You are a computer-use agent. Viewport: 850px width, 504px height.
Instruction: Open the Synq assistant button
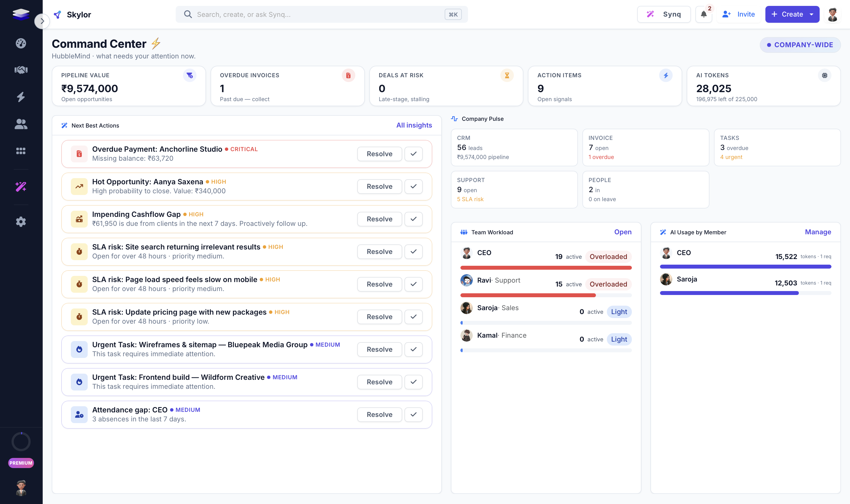click(664, 14)
